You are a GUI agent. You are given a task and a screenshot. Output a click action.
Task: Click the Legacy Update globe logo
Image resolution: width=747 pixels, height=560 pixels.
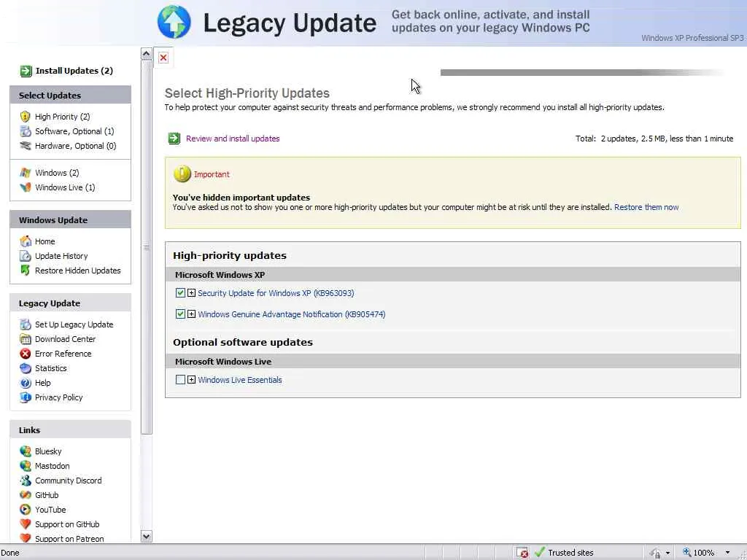[174, 22]
